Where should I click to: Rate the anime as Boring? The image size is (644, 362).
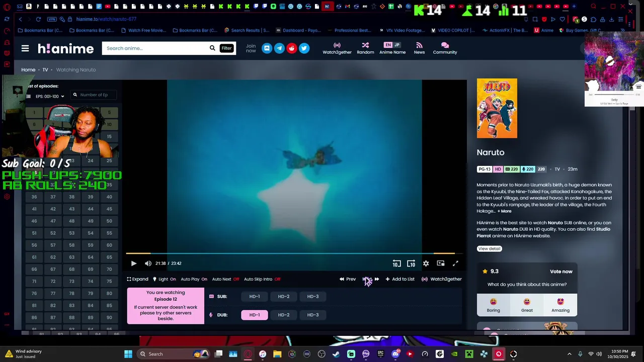click(494, 305)
